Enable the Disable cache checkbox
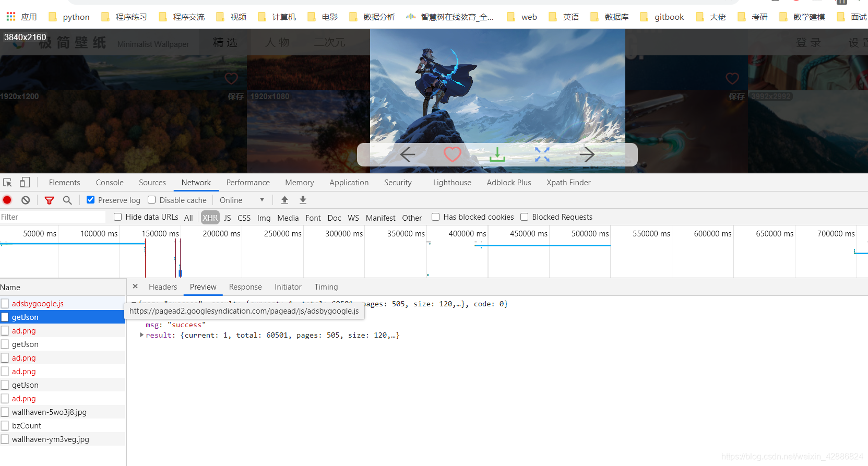 click(152, 200)
